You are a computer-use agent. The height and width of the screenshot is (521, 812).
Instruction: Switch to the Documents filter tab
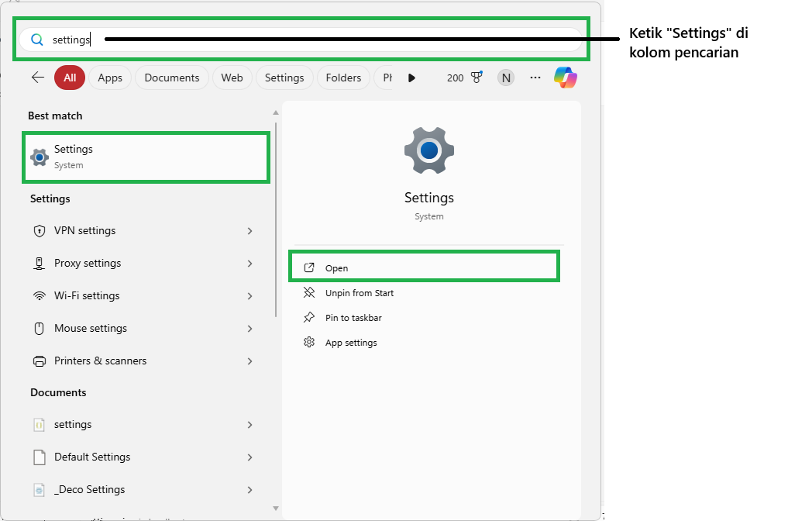click(x=172, y=78)
